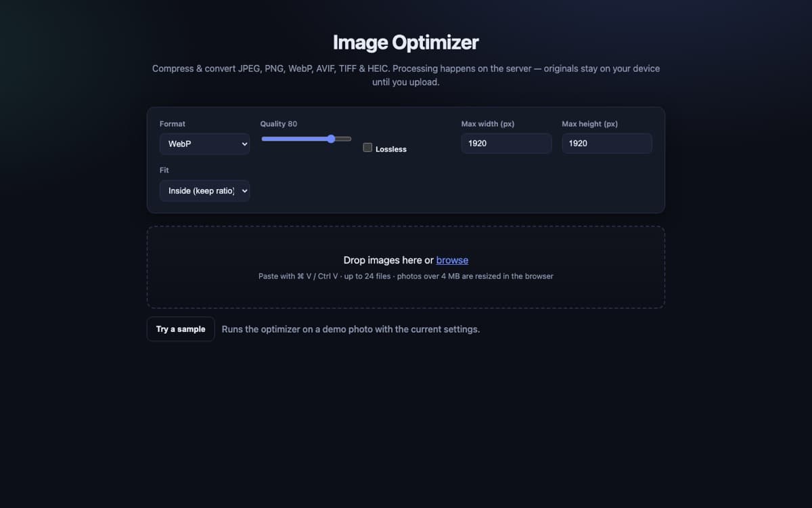Open the Format dropdown showing WebP
The width and height of the screenshot is (812, 508).
(x=204, y=144)
